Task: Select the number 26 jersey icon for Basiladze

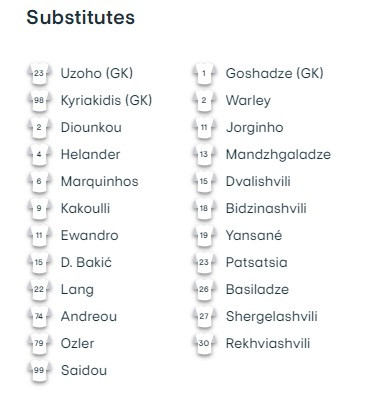Action: tap(204, 289)
